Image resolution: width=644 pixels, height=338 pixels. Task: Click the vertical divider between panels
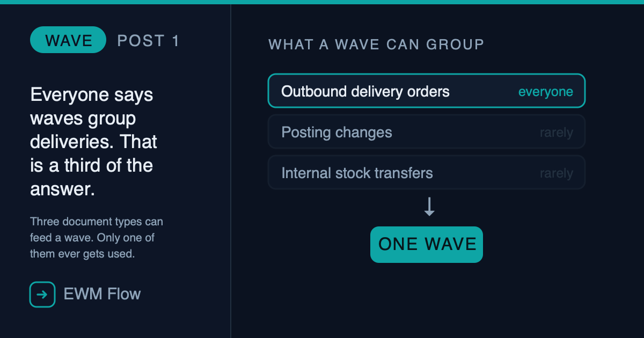231,171
